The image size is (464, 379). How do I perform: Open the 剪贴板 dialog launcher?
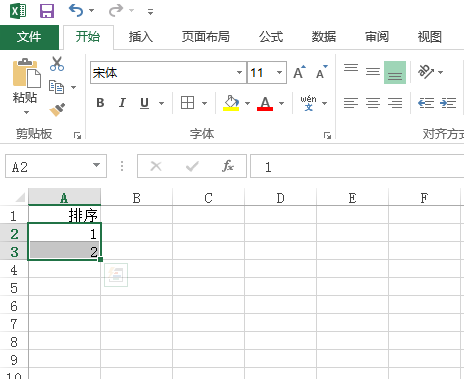pyautogui.click(x=77, y=135)
